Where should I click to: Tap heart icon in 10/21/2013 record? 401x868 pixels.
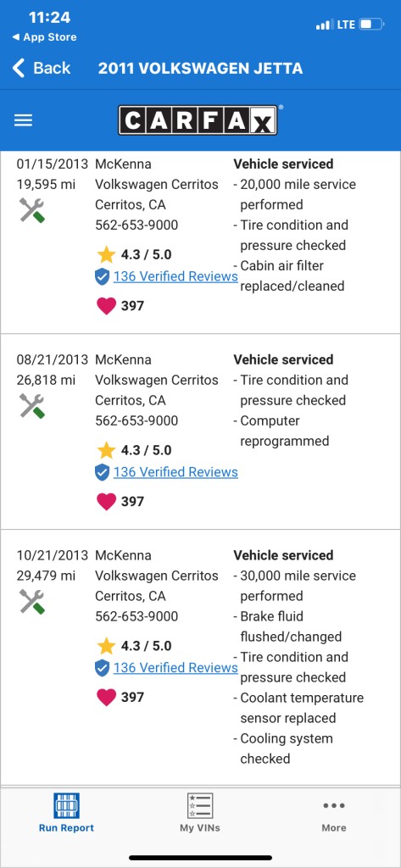coord(106,698)
